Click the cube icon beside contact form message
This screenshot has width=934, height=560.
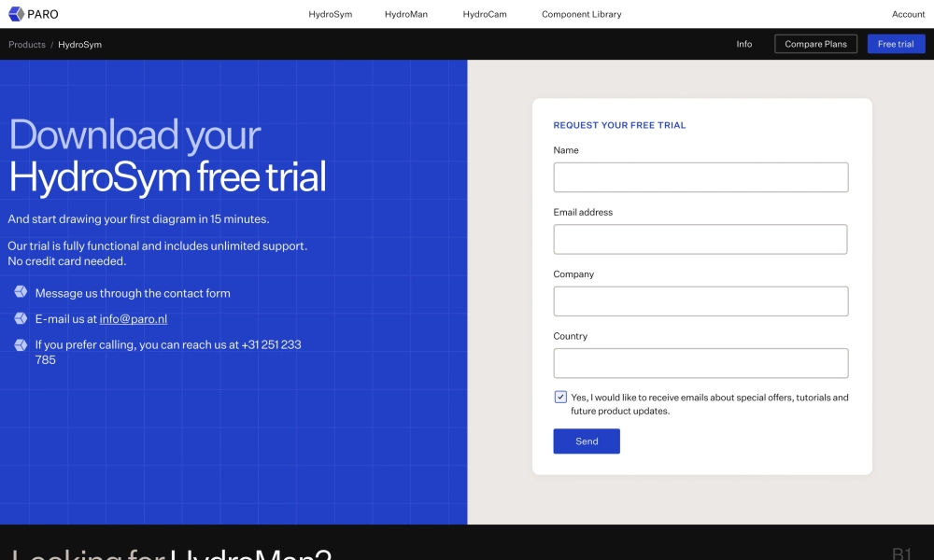point(21,292)
